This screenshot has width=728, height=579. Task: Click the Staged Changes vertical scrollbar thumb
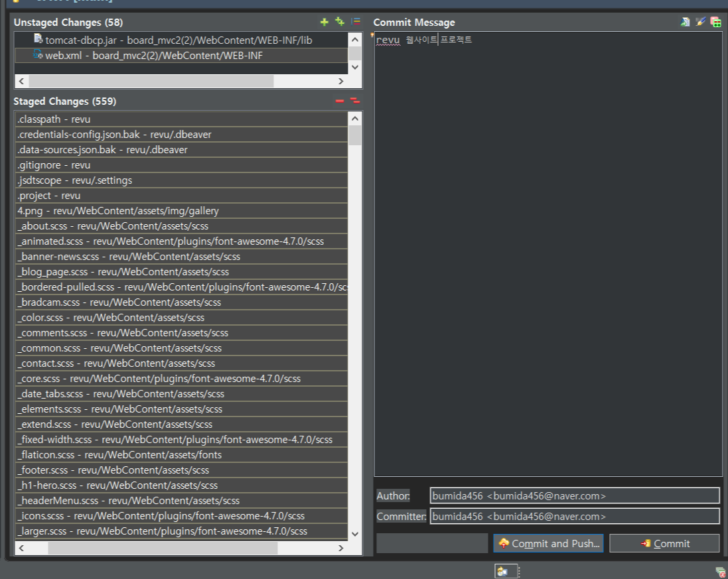355,135
